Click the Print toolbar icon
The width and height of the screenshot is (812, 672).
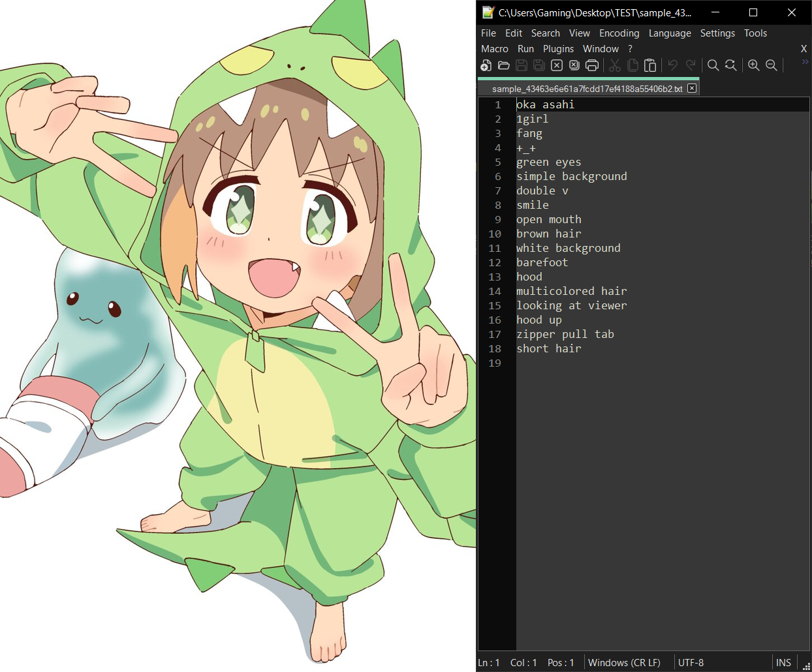pyautogui.click(x=592, y=65)
